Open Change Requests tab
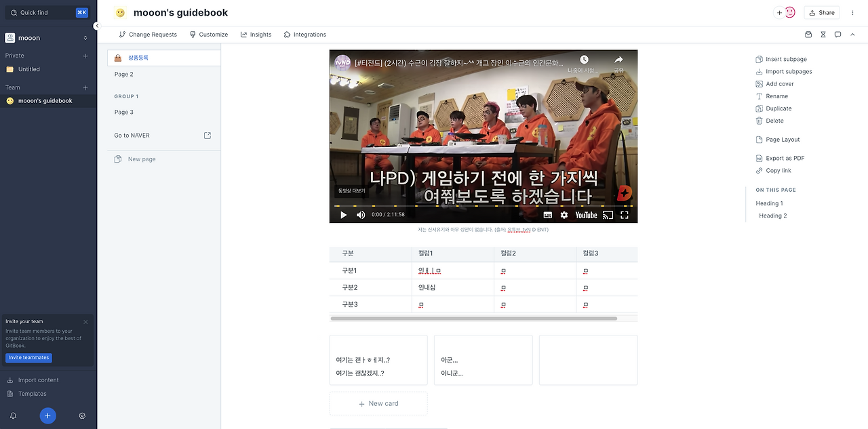868x429 pixels. click(148, 35)
